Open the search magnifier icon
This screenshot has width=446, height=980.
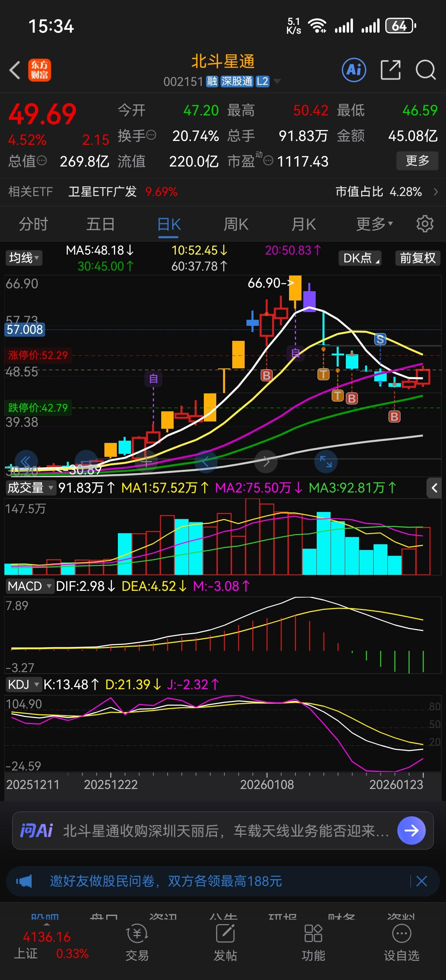[425, 70]
